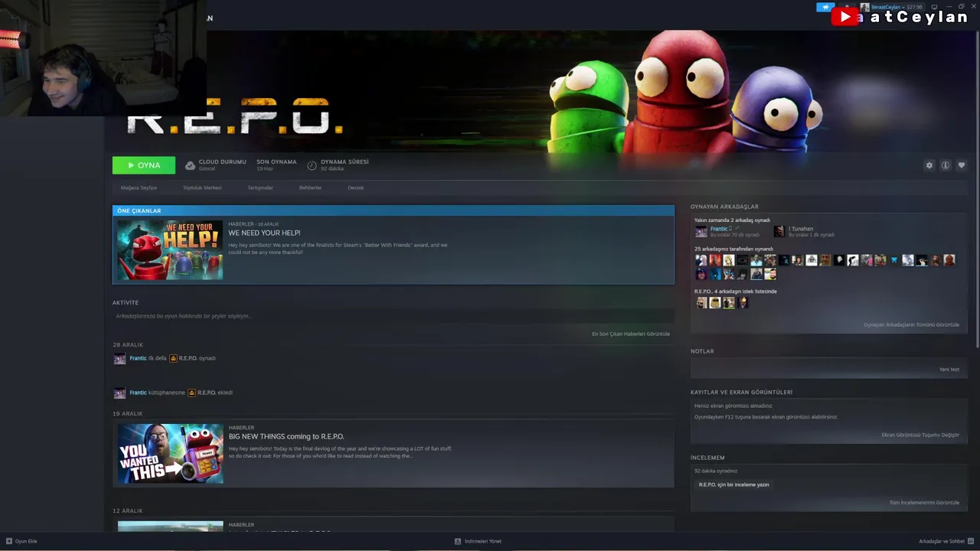Click the SON OYNAMA label
Screen dimensions: 980x551
tap(276, 161)
